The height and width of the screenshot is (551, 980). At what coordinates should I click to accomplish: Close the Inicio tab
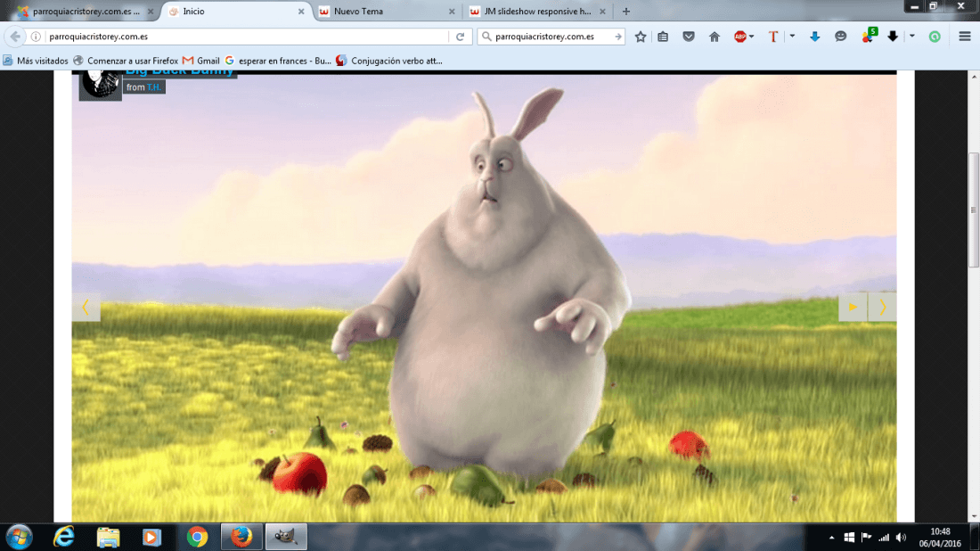pyautogui.click(x=300, y=12)
